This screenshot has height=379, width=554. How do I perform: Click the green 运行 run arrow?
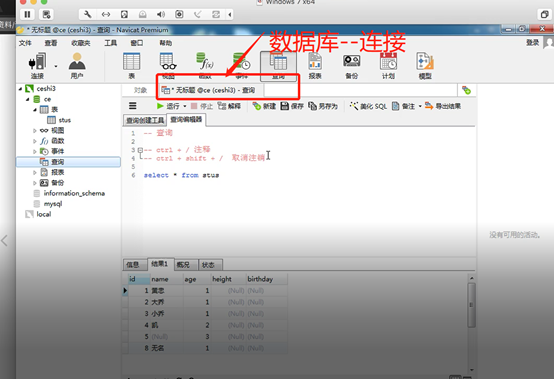coord(160,106)
